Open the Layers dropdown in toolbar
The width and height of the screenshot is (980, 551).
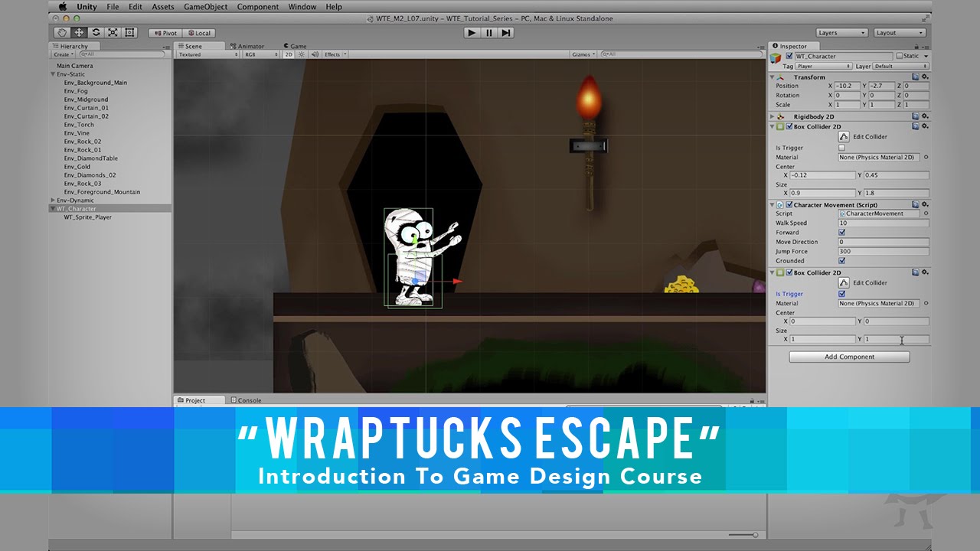(842, 33)
